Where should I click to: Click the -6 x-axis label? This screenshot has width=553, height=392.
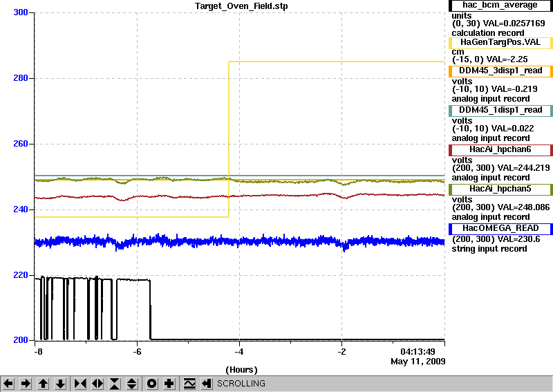[x=137, y=352]
